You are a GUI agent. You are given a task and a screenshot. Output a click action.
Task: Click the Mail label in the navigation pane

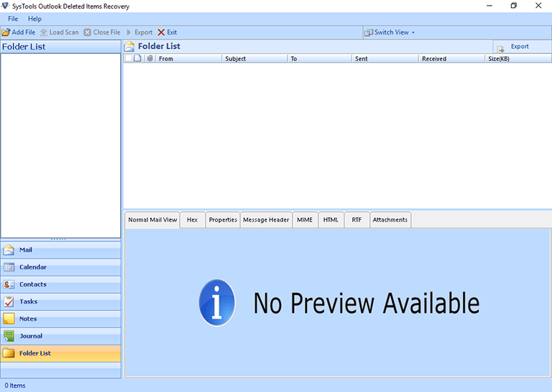[x=26, y=250]
